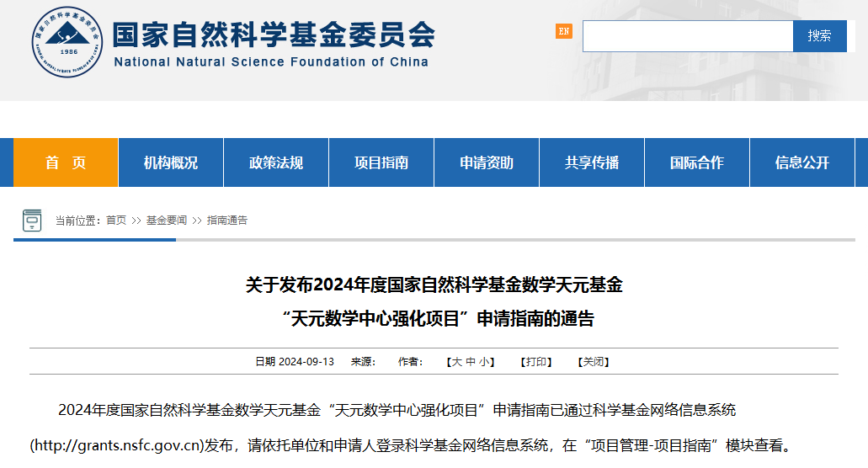Focus the search input field

point(688,36)
